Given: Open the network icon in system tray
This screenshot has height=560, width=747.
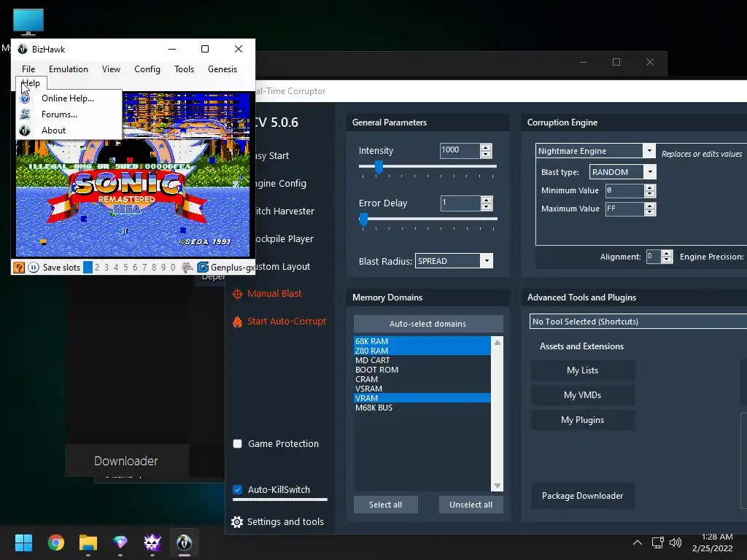Looking at the screenshot, I should [x=658, y=542].
